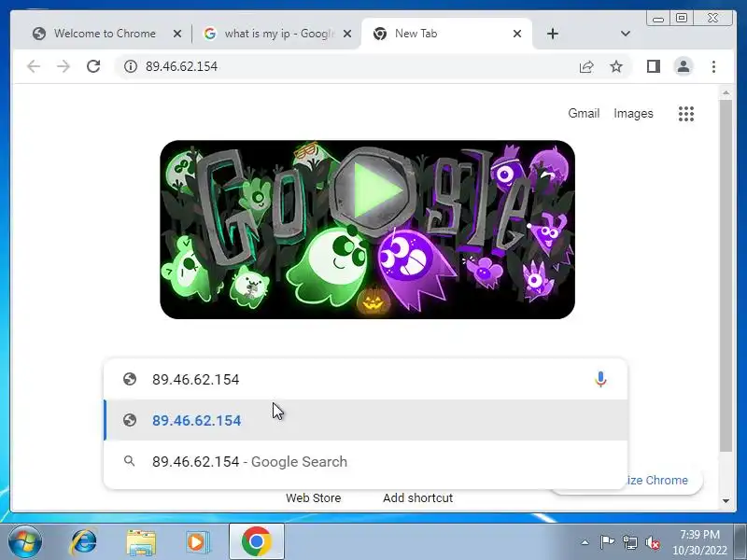Open the Windows Start menu

(x=24, y=542)
